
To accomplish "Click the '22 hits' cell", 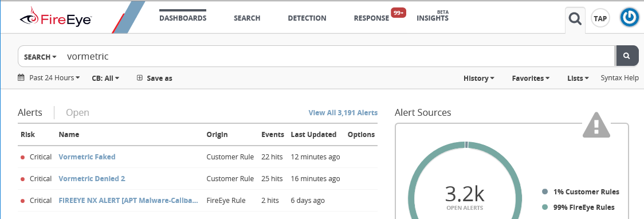I will 272,157.
